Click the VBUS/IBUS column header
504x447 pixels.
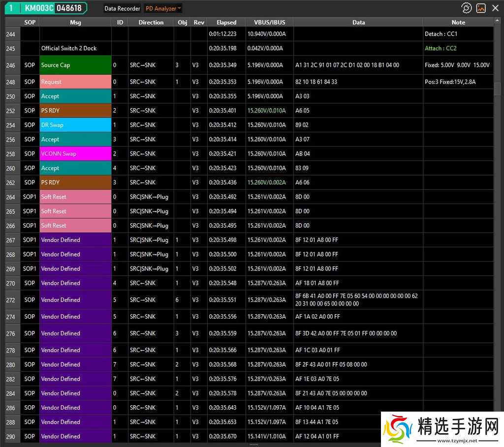pos(269,22)
